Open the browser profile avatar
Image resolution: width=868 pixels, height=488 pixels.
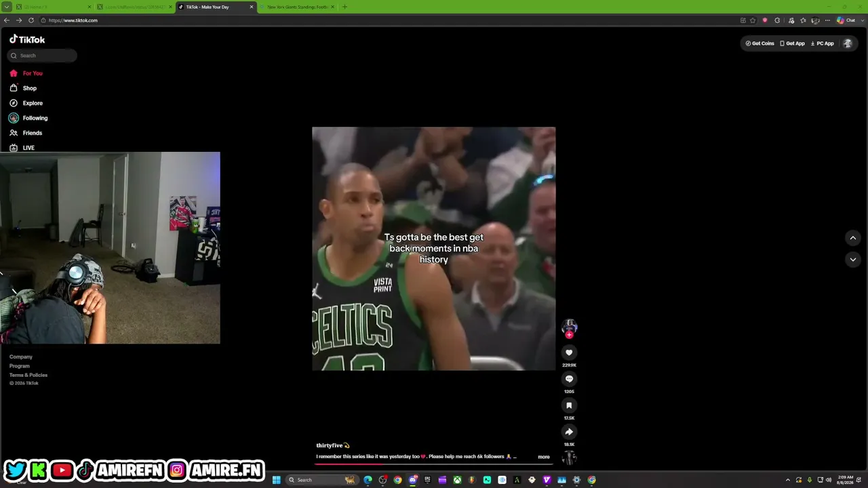click(x=815, y=20)
